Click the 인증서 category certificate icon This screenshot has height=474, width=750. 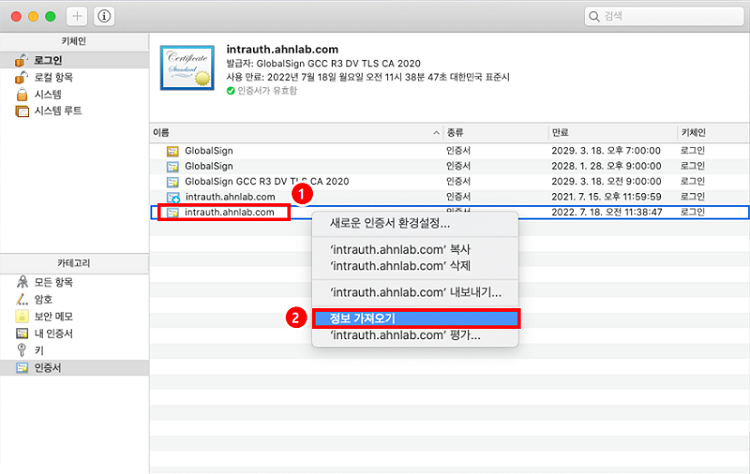[22, 368]
